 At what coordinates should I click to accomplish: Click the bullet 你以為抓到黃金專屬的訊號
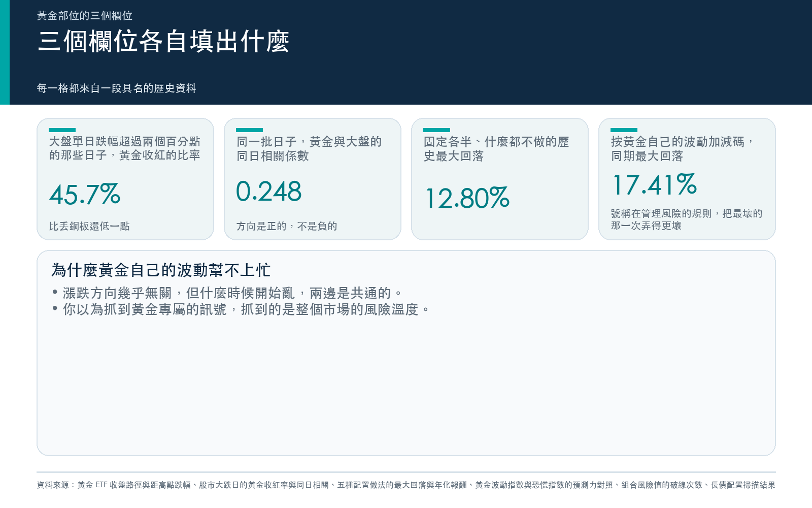coord(145,309)
